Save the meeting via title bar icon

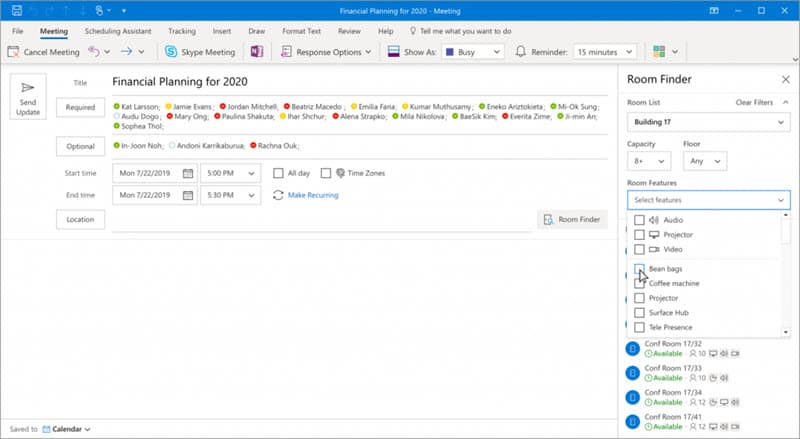pos(17,10)
